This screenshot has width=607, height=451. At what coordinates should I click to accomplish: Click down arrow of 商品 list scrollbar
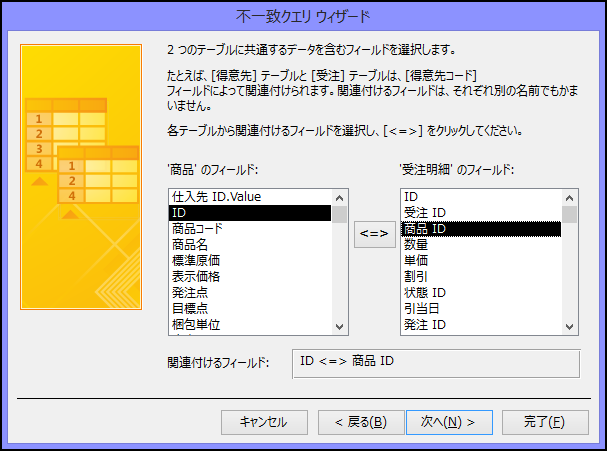(x=340, y=326)
